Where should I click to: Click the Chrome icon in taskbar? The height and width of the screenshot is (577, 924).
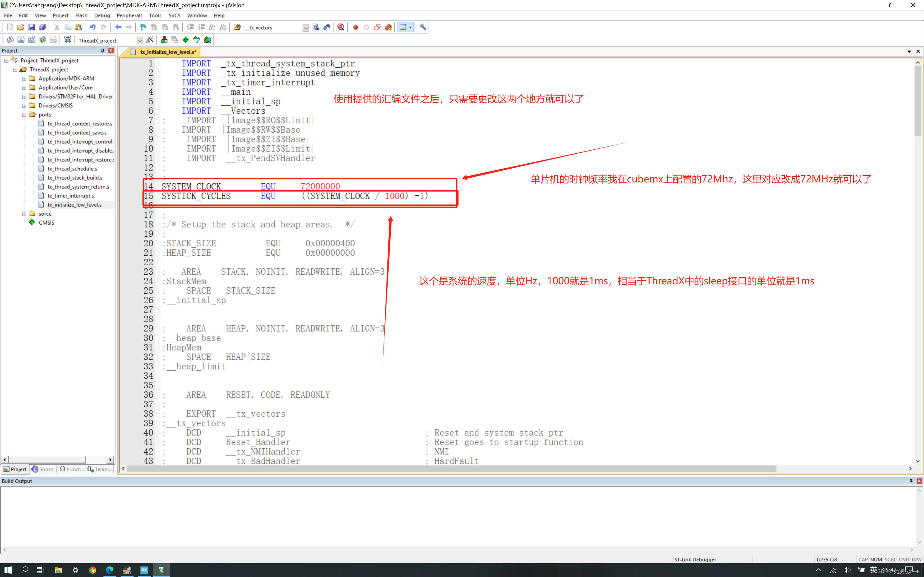coord(92,570)
